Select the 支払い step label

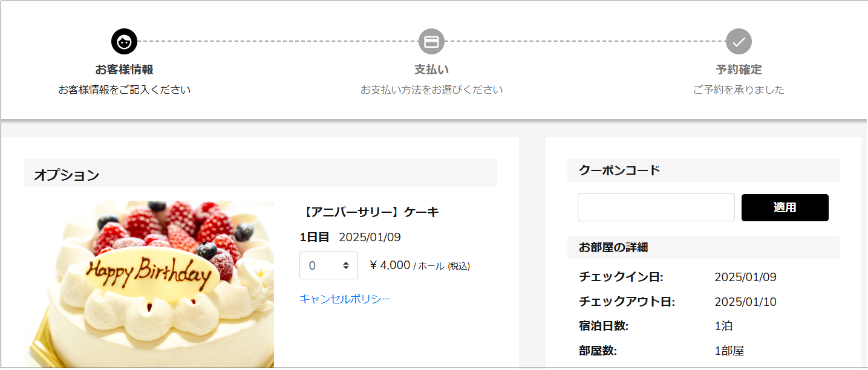[x=431, y=70]
